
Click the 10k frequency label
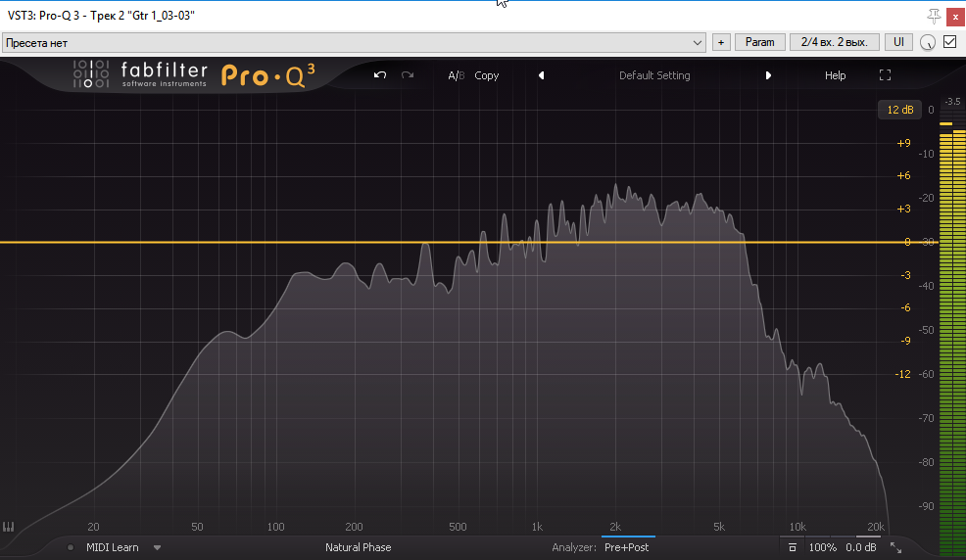(x=797, y=527)
